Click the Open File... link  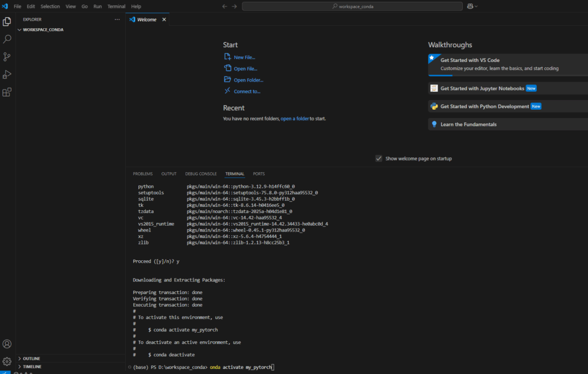click(246, 68)
